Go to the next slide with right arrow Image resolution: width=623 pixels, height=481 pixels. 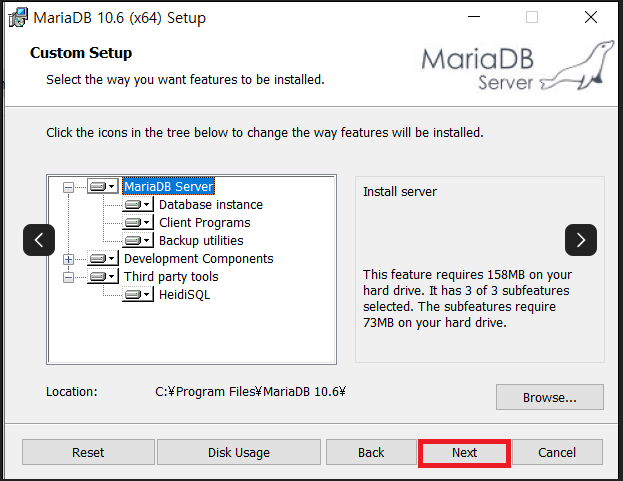pyautogui.click(x=581, y=240)
